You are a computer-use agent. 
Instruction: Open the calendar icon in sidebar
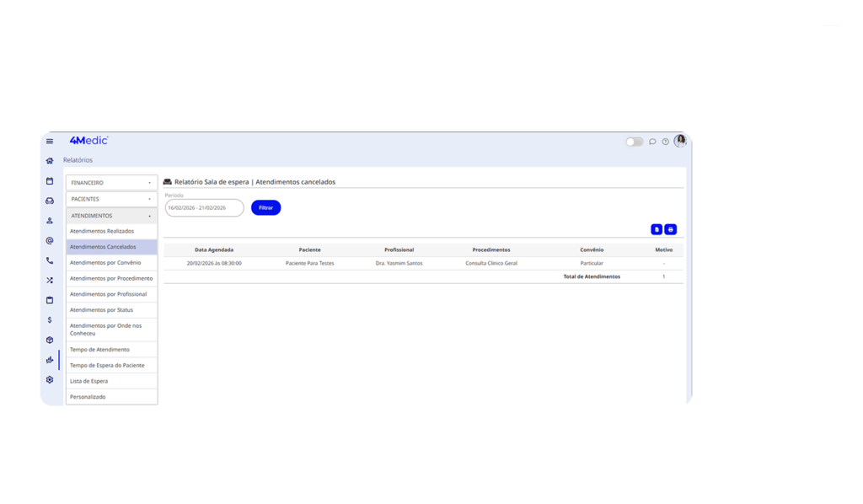50,180
